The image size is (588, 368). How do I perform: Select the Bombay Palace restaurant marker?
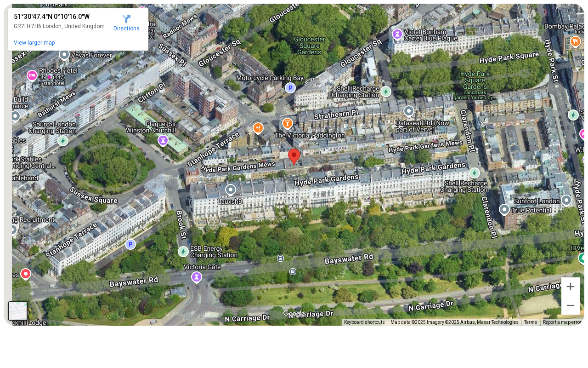point(576,41)
